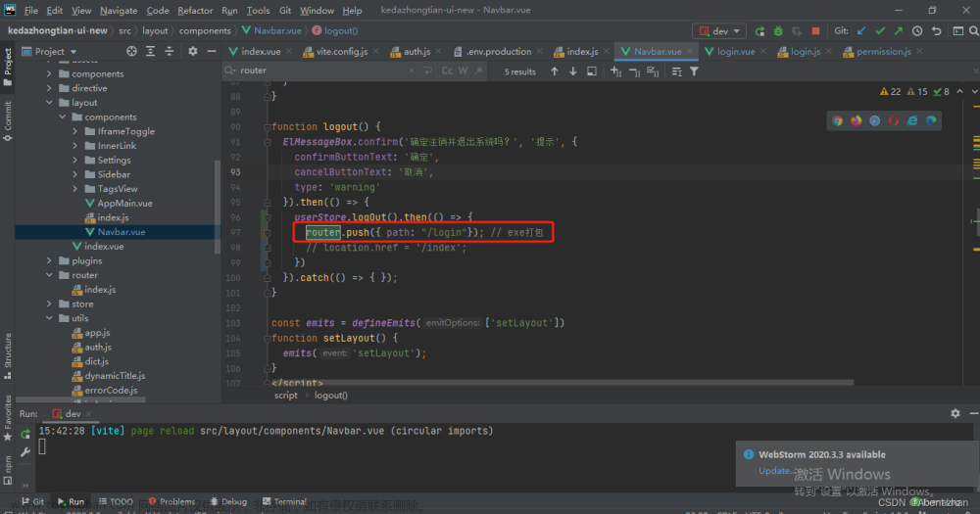
Task: Start debugging with the green bug icon
Action: [x=778, y=30]
